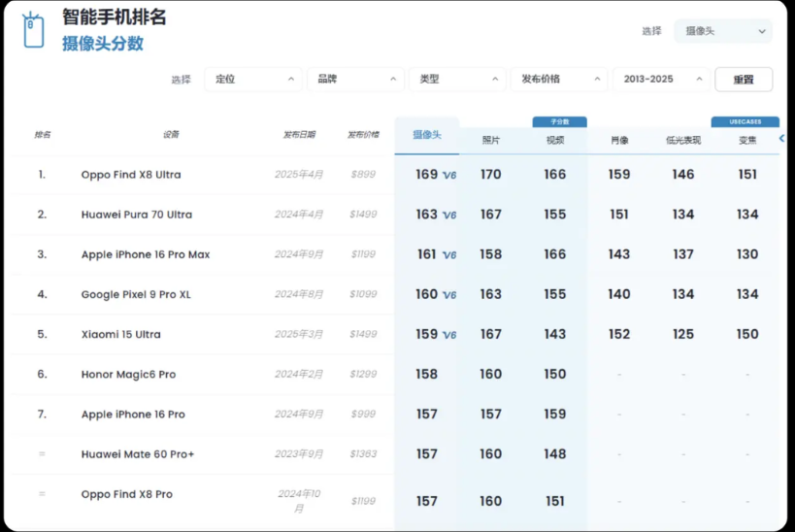Click V6 badge in Huawei Pura 70 Ultra row
Viewport: 795px width, 532px height.
tap(449, 215)
